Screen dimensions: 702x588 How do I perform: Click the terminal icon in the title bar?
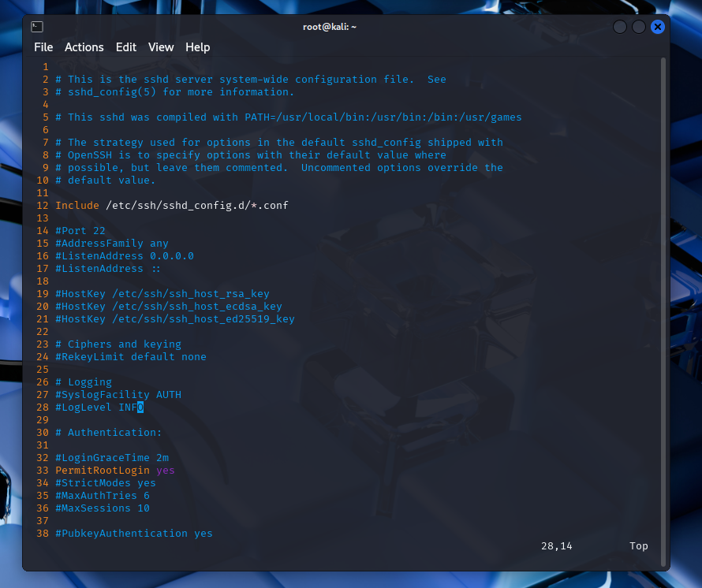click(37, 27)
